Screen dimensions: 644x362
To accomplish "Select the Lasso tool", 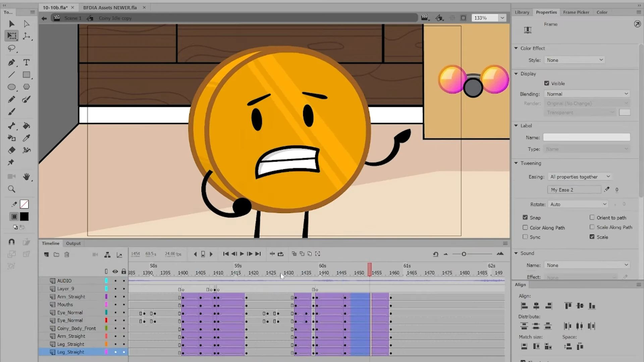I will 12,49.
